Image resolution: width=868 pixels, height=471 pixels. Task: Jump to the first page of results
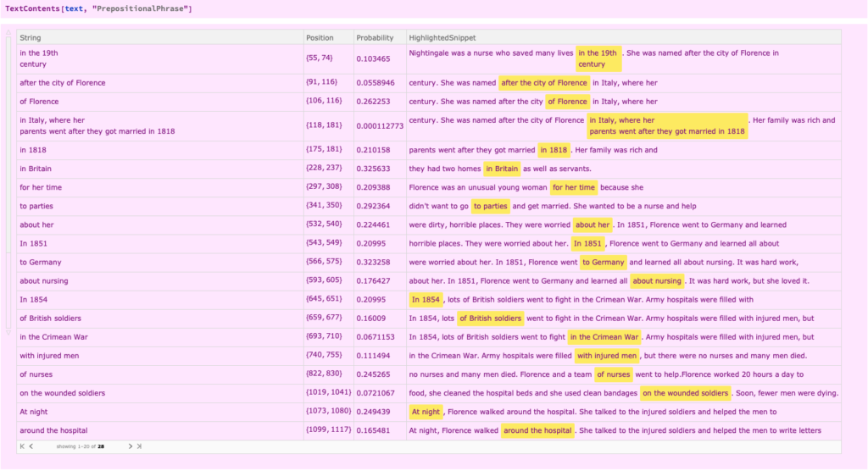pyautogui.click(x=22, y=446)
